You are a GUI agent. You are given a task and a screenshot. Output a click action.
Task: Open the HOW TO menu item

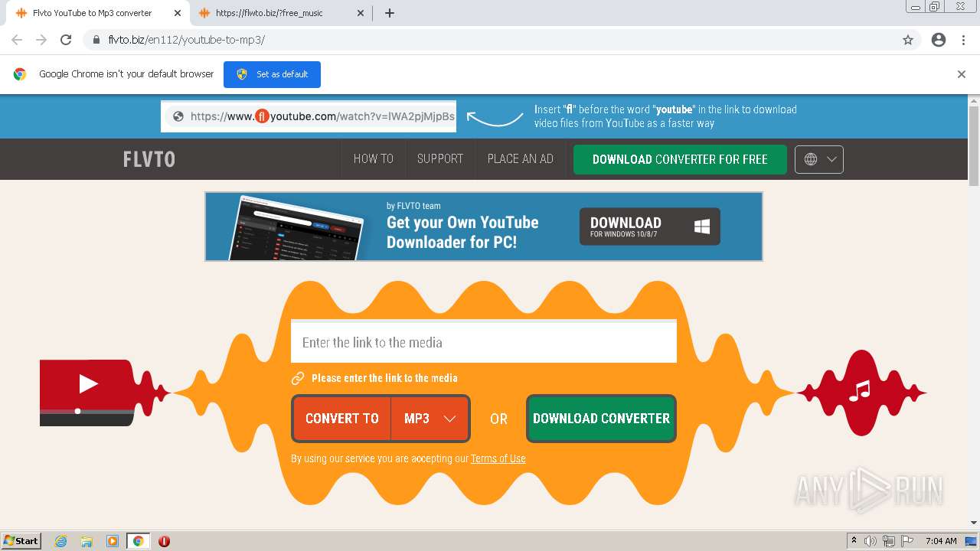click(374, 159)
